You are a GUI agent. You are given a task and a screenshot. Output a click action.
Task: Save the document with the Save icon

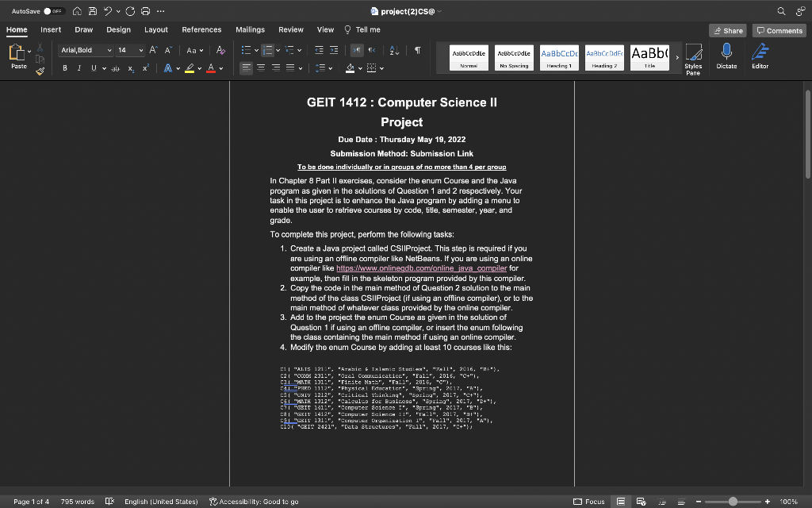click(x=92, y=11)
